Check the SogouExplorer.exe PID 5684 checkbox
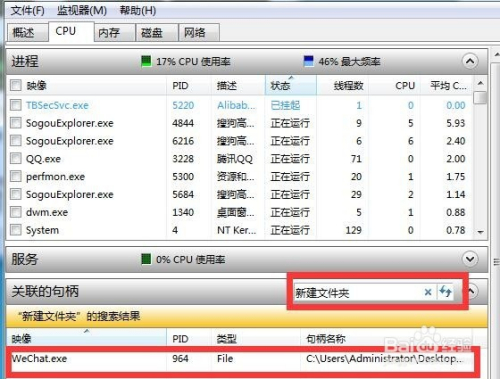Image resolution: width=500 pixels, height=379 pixels. tap(16, 194)
